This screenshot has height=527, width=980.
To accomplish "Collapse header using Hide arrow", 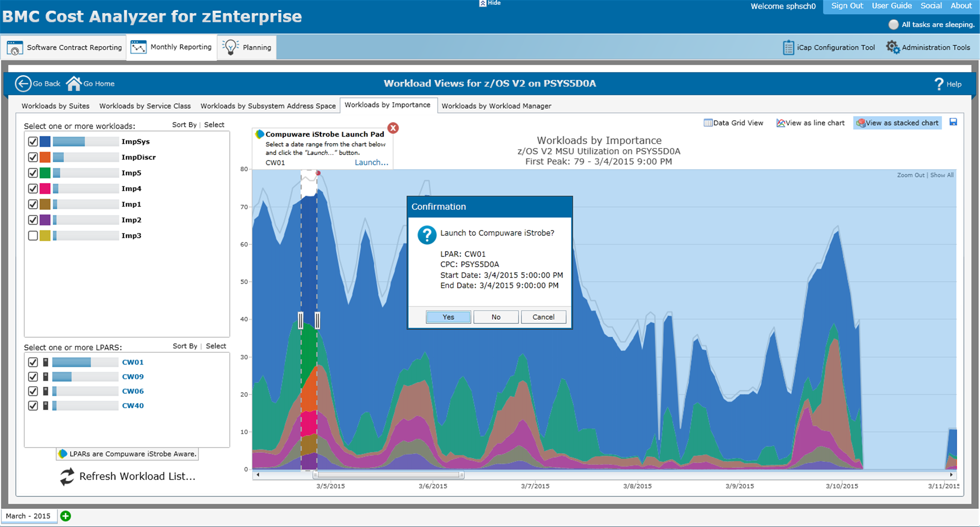I will pyautogui.click(x=483, y=3).
